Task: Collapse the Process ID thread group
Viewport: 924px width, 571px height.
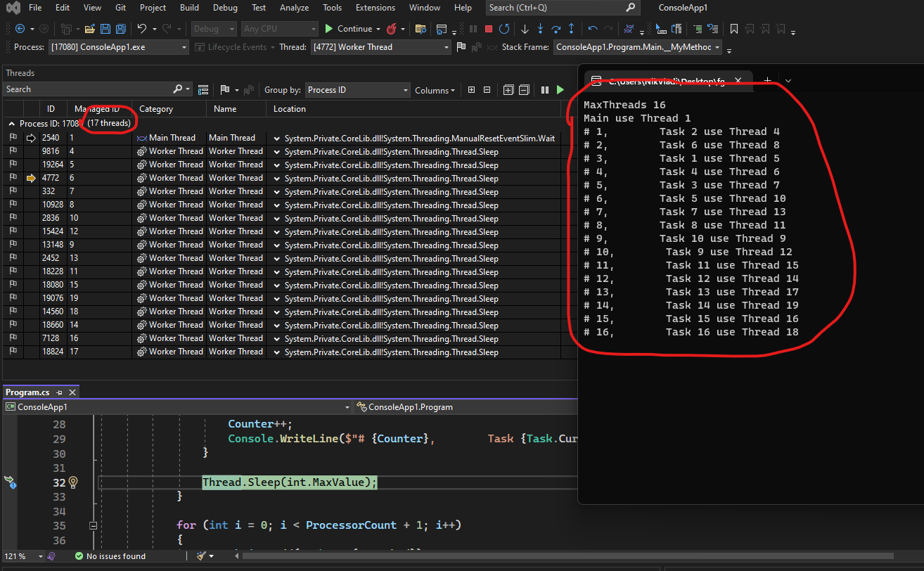Action: tap(11, 124)
